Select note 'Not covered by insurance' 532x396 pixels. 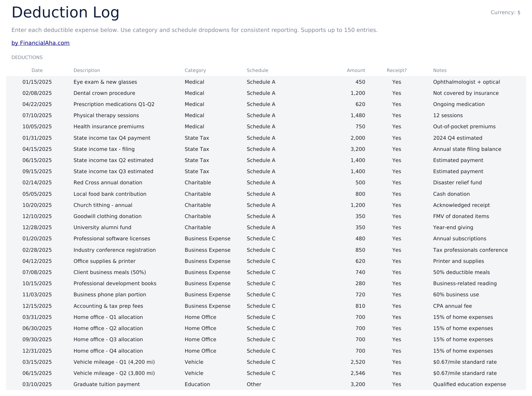point(466,93)
